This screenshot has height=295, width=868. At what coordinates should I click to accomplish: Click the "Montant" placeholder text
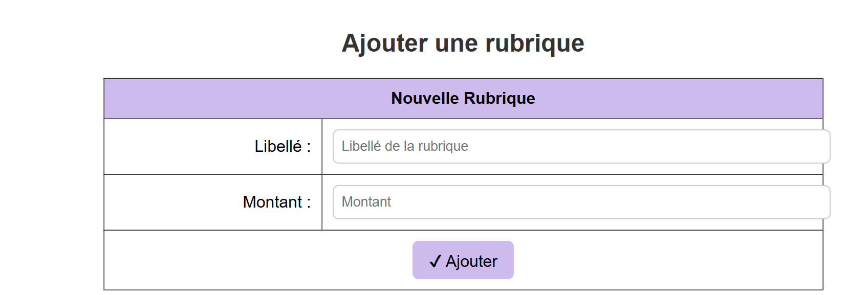pos(366,202)
